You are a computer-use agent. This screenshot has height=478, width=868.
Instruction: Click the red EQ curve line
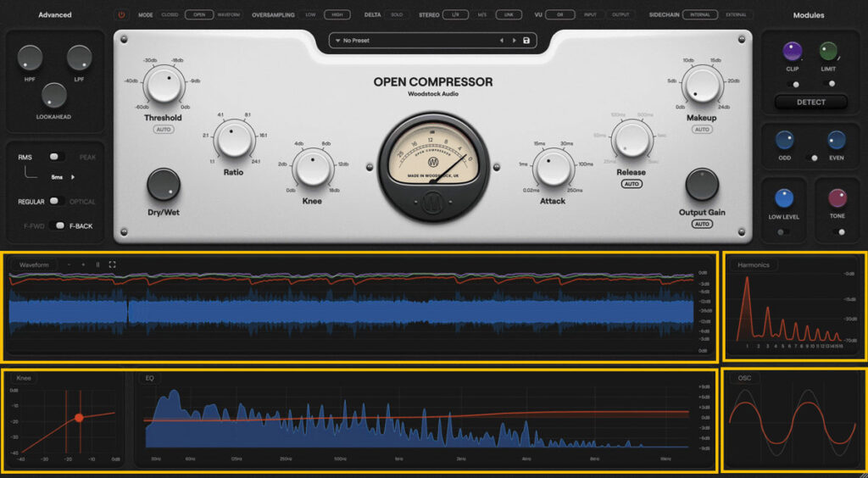coord(415,417)
